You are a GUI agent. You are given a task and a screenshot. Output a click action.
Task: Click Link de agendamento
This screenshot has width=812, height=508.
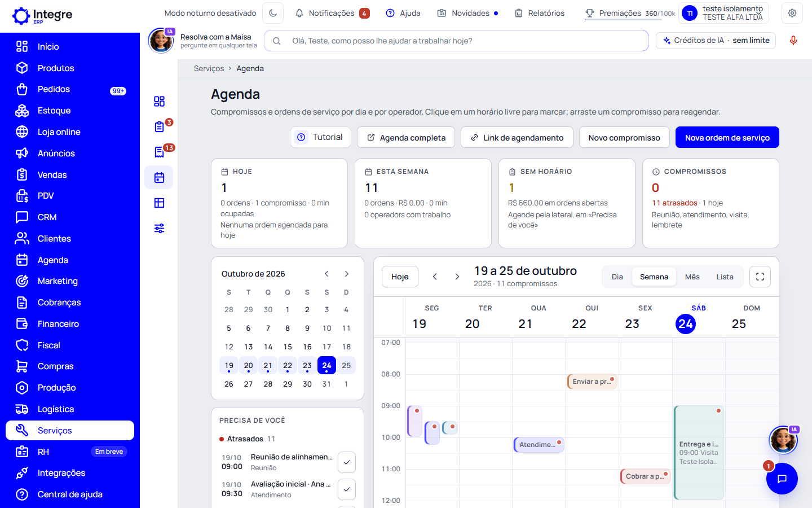(x=517, y=137)
